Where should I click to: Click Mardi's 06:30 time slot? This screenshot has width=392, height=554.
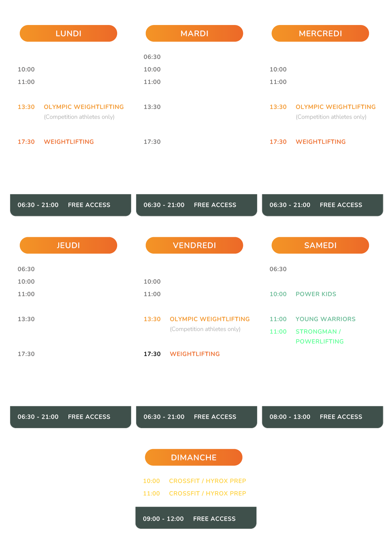[x=152, y=57]
